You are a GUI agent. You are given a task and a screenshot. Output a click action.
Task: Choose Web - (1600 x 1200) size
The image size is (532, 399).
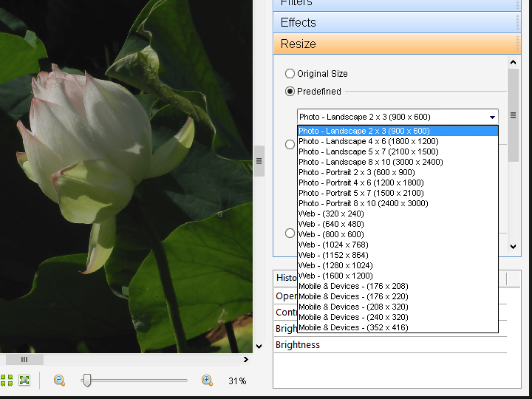click(x=335, y=276)
